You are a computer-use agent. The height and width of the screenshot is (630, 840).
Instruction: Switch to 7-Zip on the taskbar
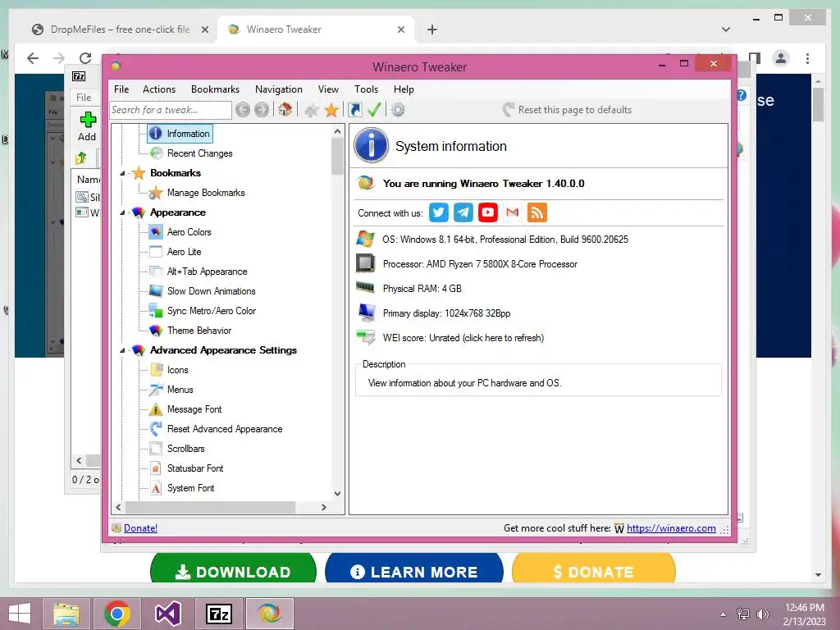pyautogui.click(x=219, y=614)
